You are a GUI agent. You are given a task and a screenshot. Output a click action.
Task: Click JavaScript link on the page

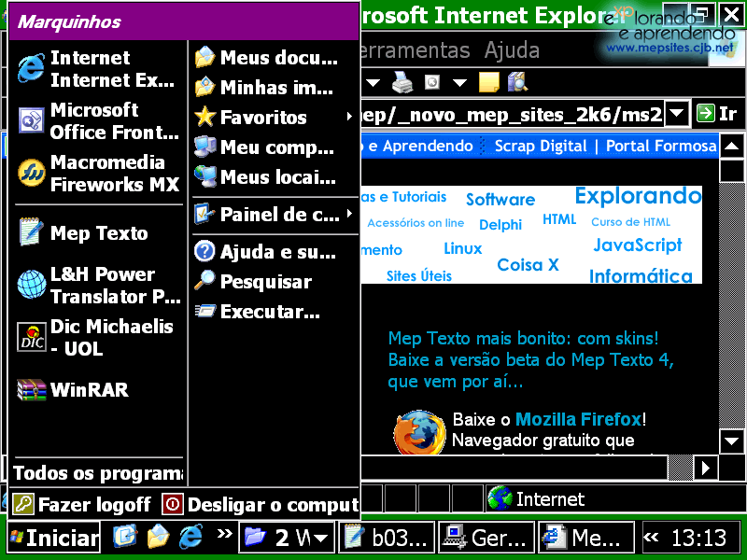click(x=638, y=245)
